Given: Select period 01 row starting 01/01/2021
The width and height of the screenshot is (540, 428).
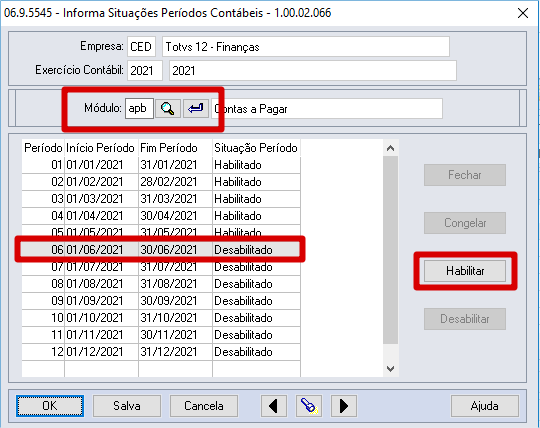Looking at the screenshot, I should 161,165.
